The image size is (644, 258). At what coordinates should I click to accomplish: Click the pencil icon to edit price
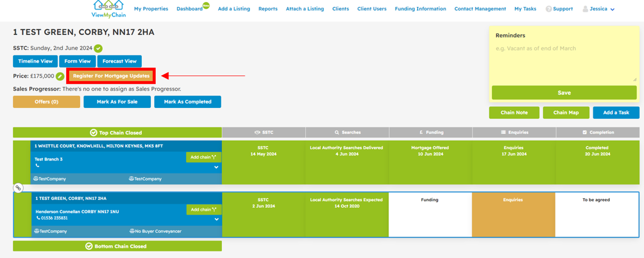point(60,76)
